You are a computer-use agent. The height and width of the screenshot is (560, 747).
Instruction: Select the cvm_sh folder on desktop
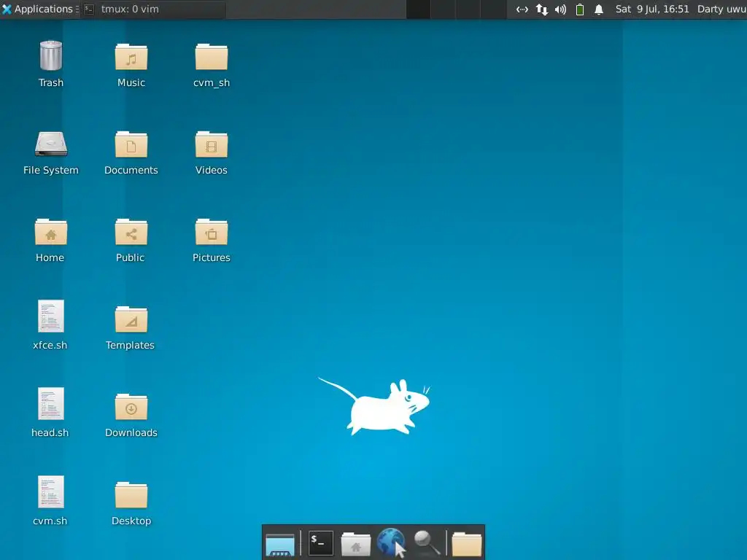(x=211, y=57)
